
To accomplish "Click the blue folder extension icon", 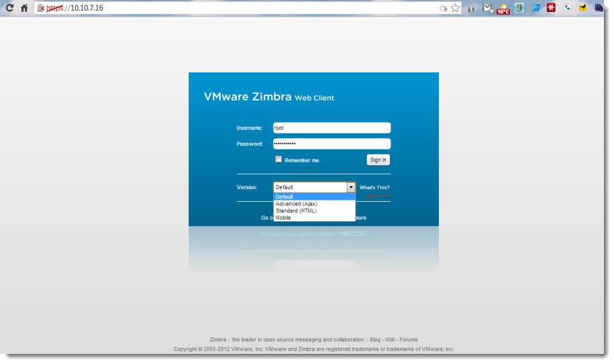I will point(535,8).
